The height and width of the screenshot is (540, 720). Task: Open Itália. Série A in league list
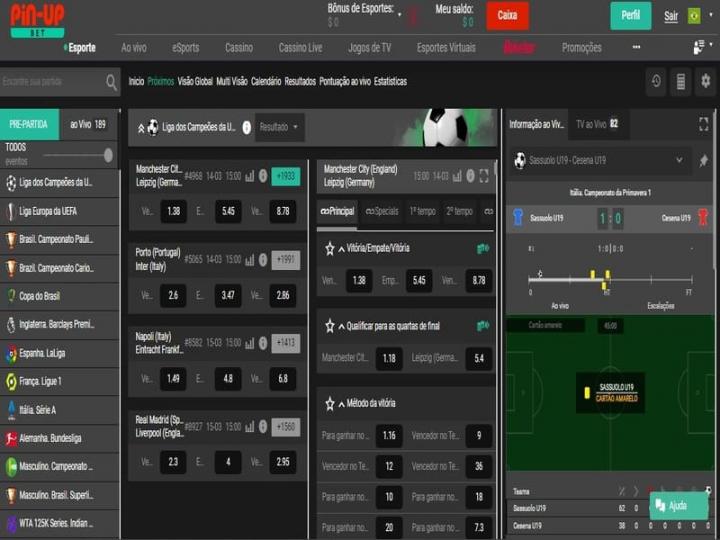point(59,410)
